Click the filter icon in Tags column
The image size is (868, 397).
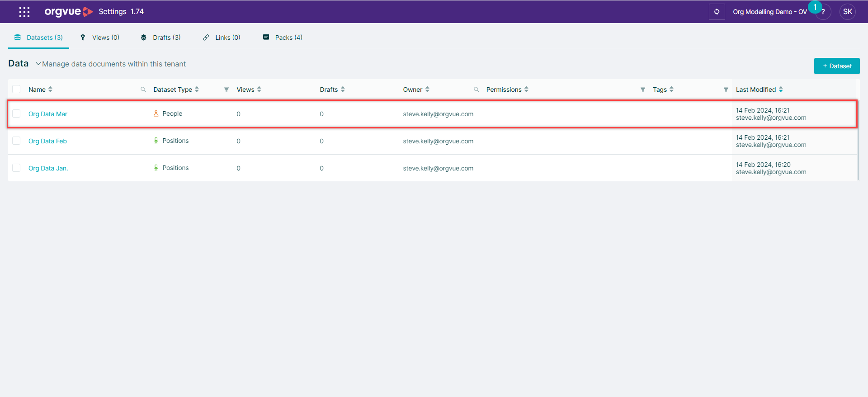(x=726, y=90)
